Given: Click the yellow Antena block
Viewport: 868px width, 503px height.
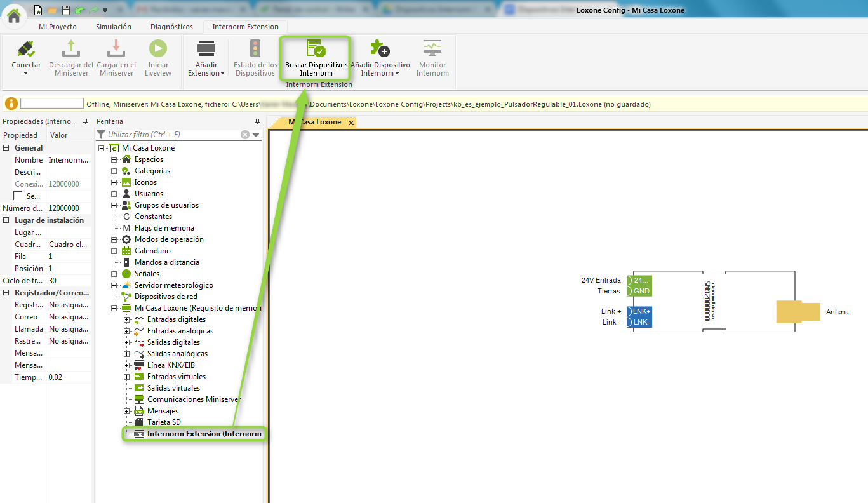Looking at the screenshot, I should click(x=797, y=312).
